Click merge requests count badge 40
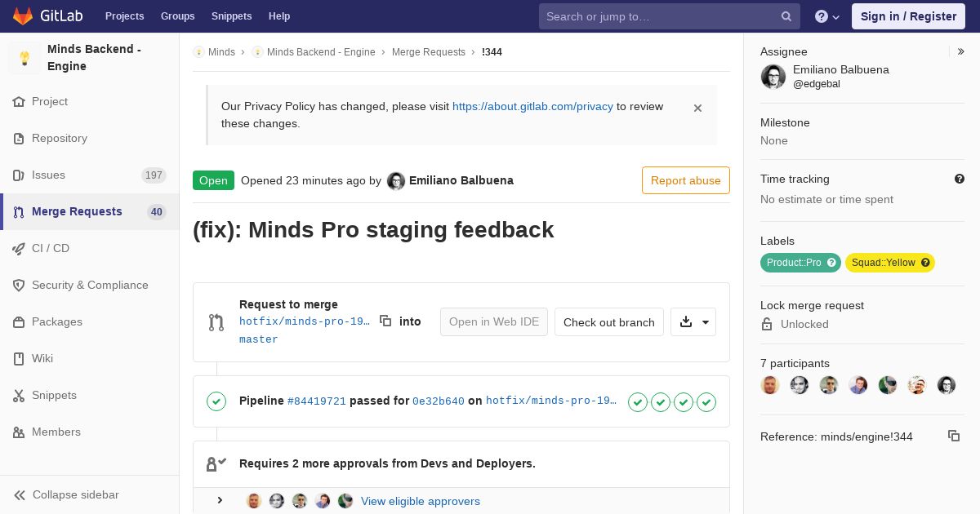Image resolution: width=980 pixels, height=514 pixels. click(x=157, y=212)
